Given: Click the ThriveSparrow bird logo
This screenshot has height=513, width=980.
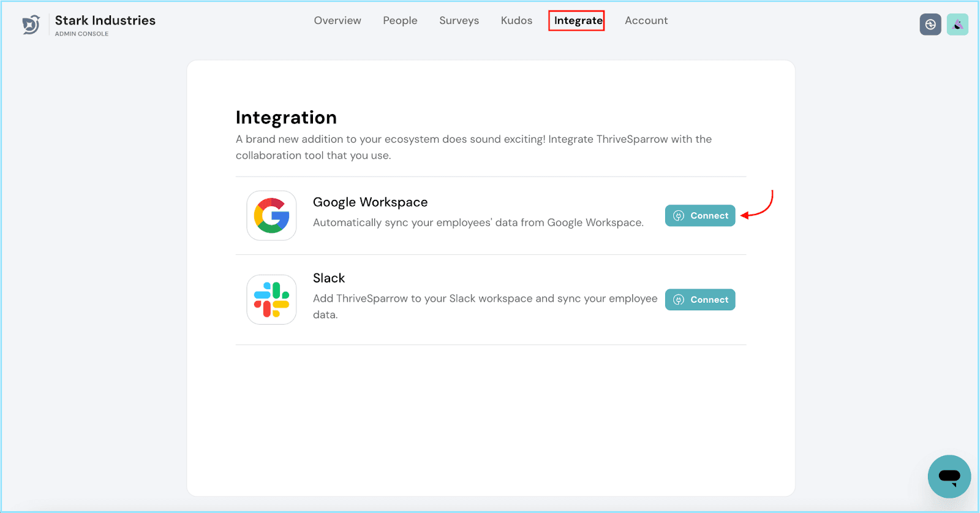Looking at the screenshot, I should [31, 25].
